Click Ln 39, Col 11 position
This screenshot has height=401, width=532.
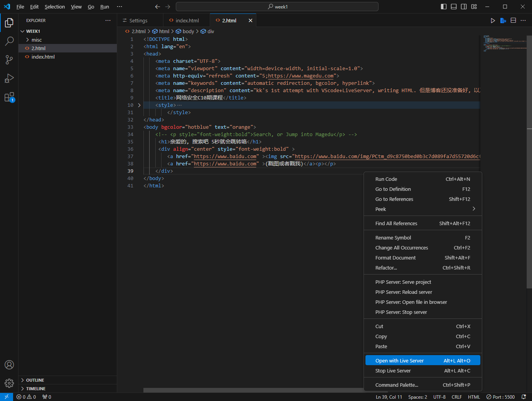pyautogui.click(x=389, y=397)
